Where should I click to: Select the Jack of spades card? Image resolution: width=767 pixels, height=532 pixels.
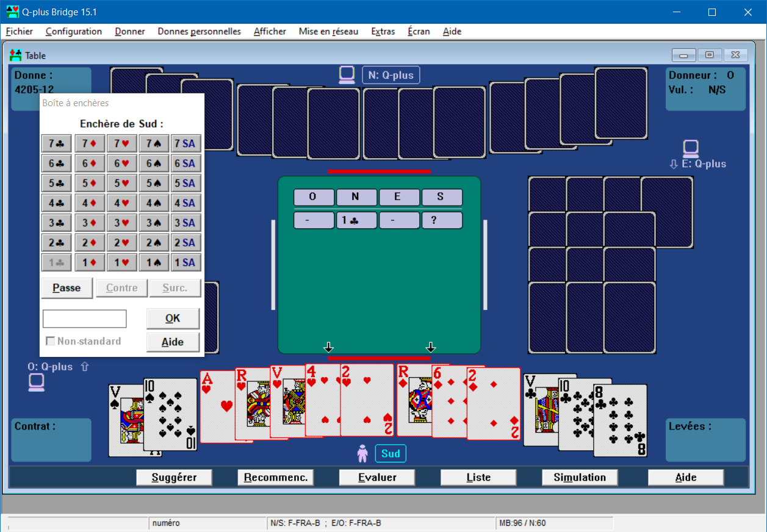click(x=126, y=421)
